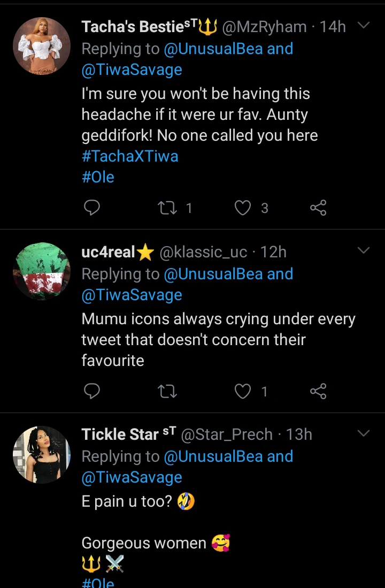Retweet the klassic_uc tweet

(x=168, y=392)
